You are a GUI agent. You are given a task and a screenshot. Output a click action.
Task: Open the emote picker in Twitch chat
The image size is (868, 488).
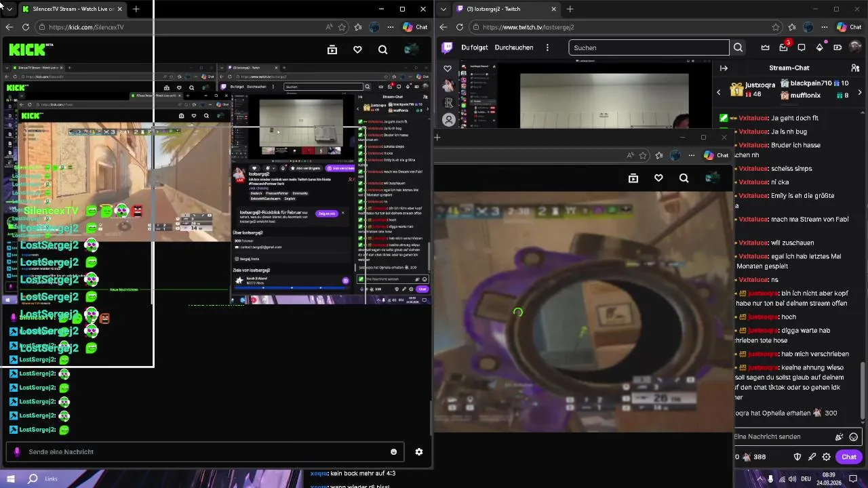(x=854, y=437)
